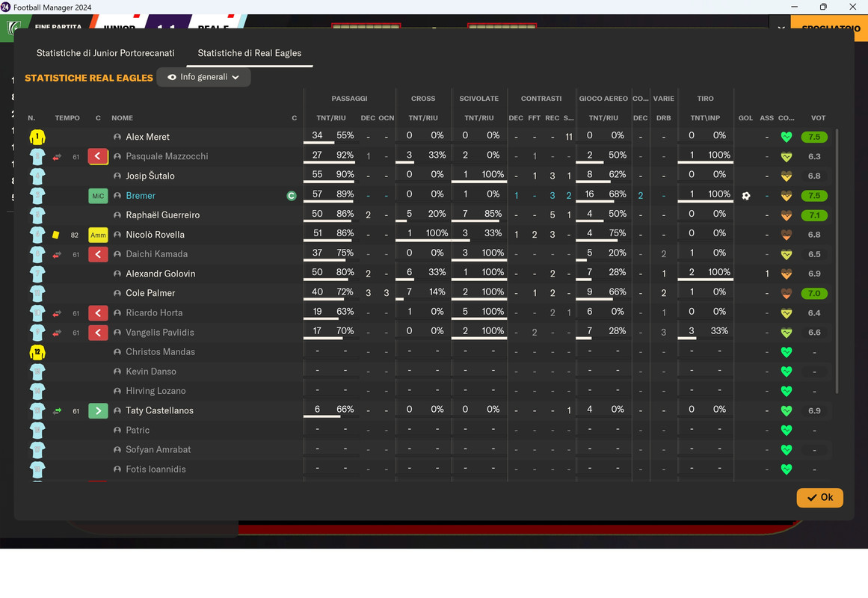Open the Spogliatoio button behind the dialog

click(829, 28)
